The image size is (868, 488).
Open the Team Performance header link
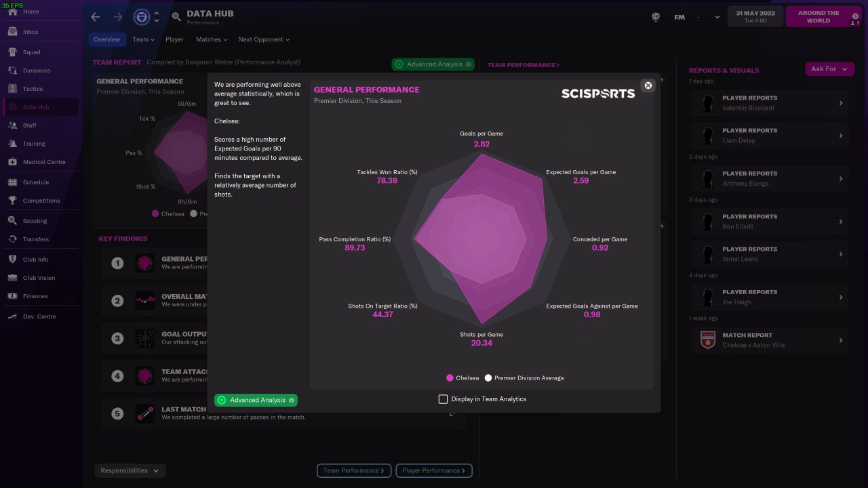[524, 65]
